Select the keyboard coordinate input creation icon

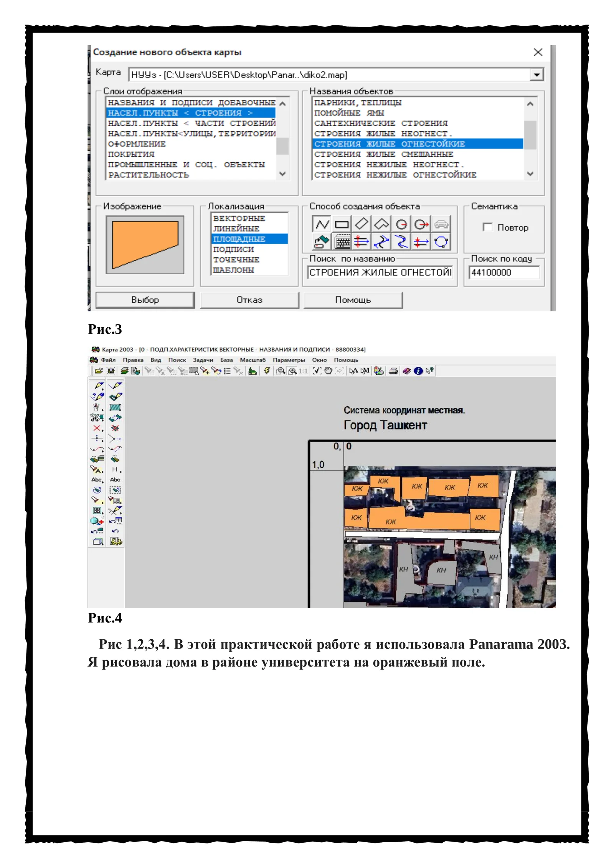pos(342,242)
